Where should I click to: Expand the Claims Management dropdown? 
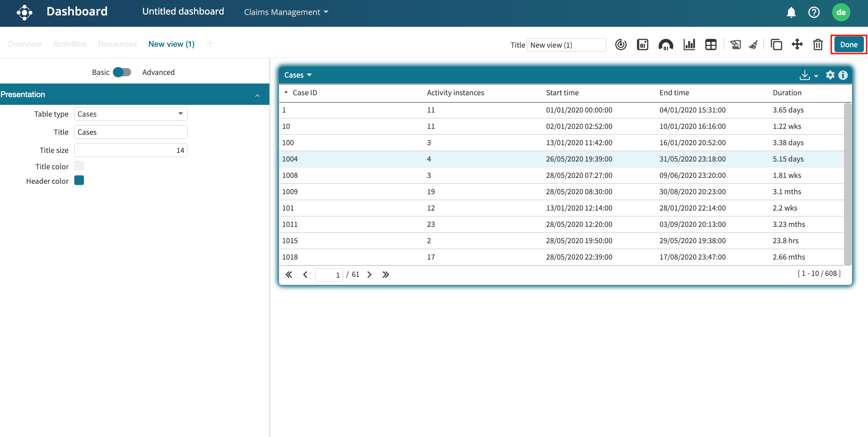click(286, 12)
